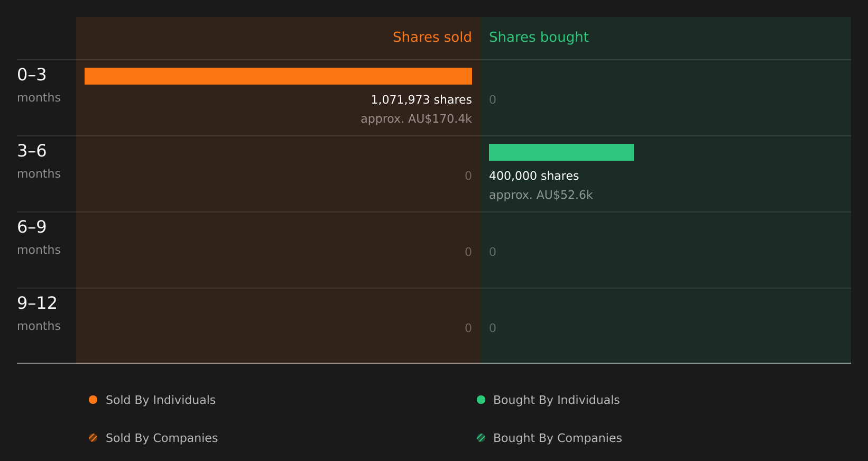Click the 0–3 months row label
The width and height of the screenshot is (868, 461).
click(x=39, y=85)
